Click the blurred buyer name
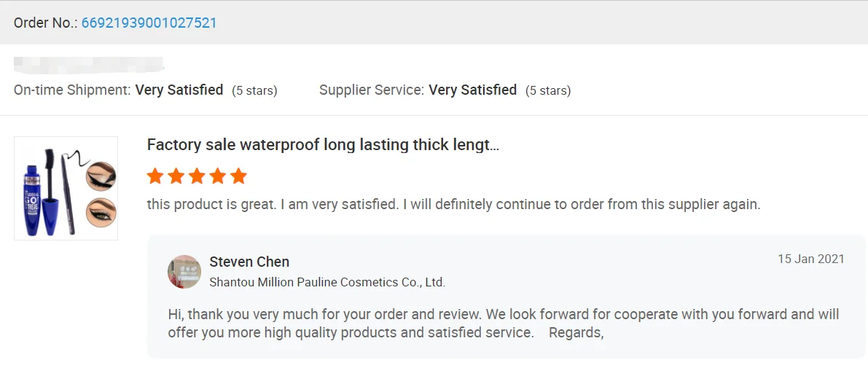Viewport: 868px width, 376px height. point(87,64)
